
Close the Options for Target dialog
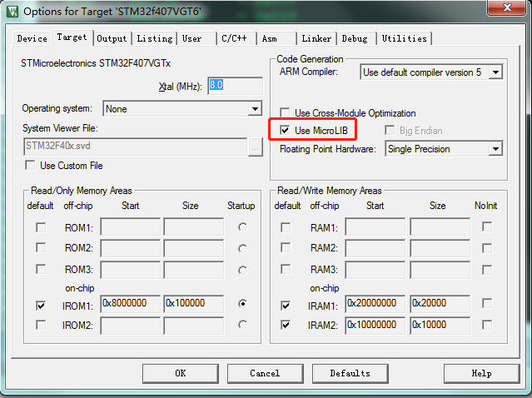point(507,7)
